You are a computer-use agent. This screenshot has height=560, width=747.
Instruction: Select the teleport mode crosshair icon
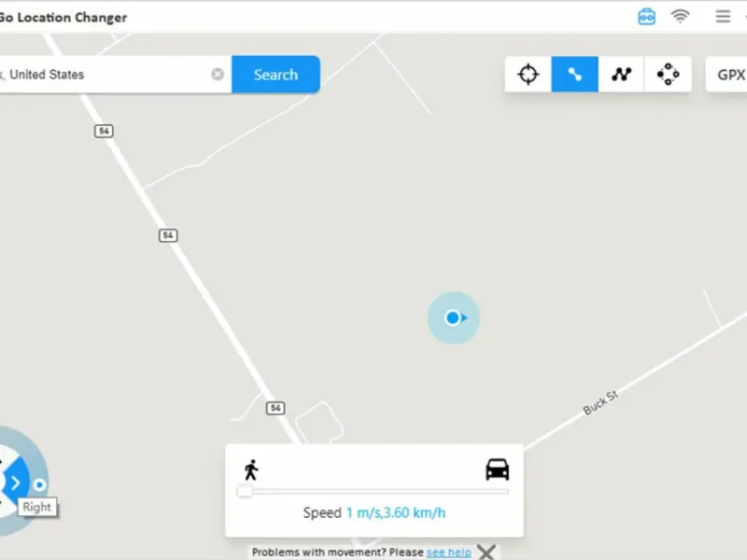pyautogui.click(x=528, y=75)
